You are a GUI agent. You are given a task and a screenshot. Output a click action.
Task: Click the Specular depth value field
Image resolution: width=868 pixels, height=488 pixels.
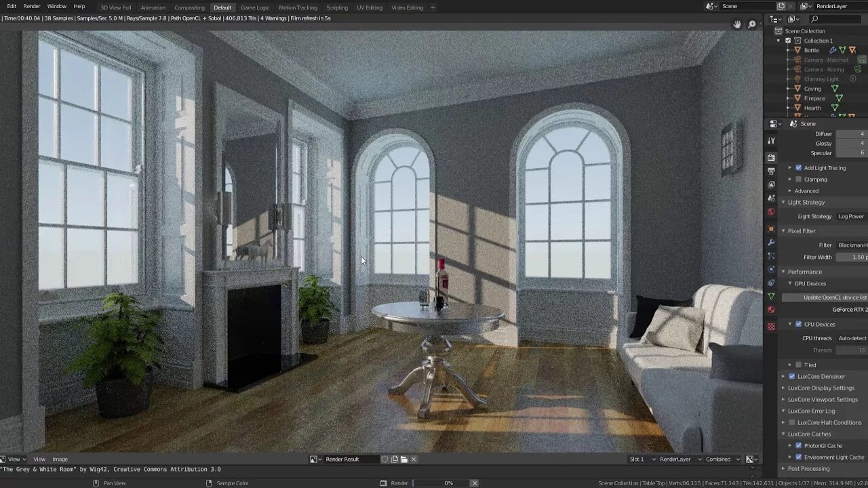[852, 152]
